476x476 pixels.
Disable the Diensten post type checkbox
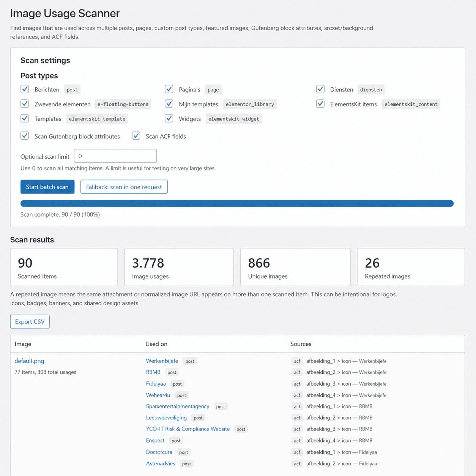coord(320,89)
